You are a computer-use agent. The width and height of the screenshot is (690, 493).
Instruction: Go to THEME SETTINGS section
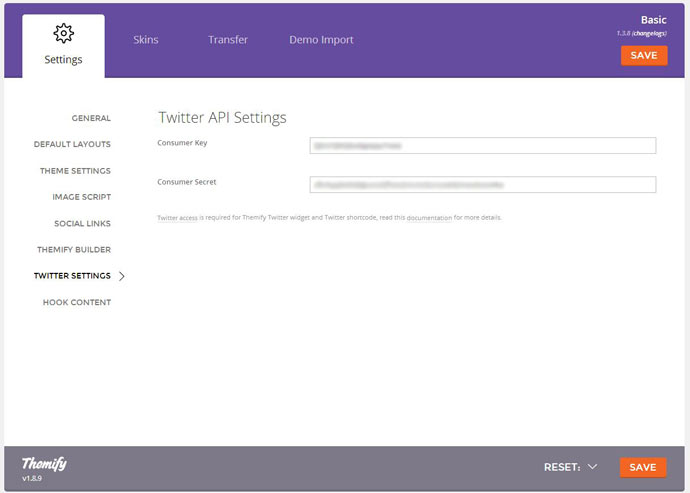tap(75, 171)
